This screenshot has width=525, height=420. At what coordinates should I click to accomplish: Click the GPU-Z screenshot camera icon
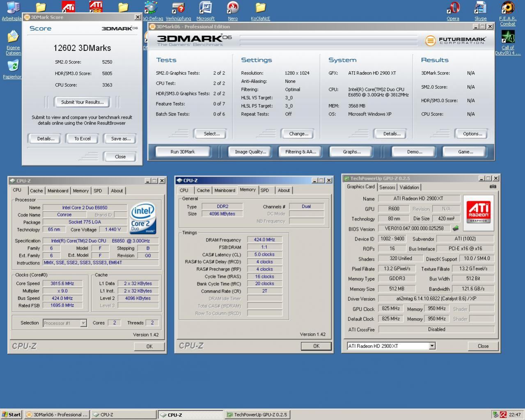tap(493, 186)
